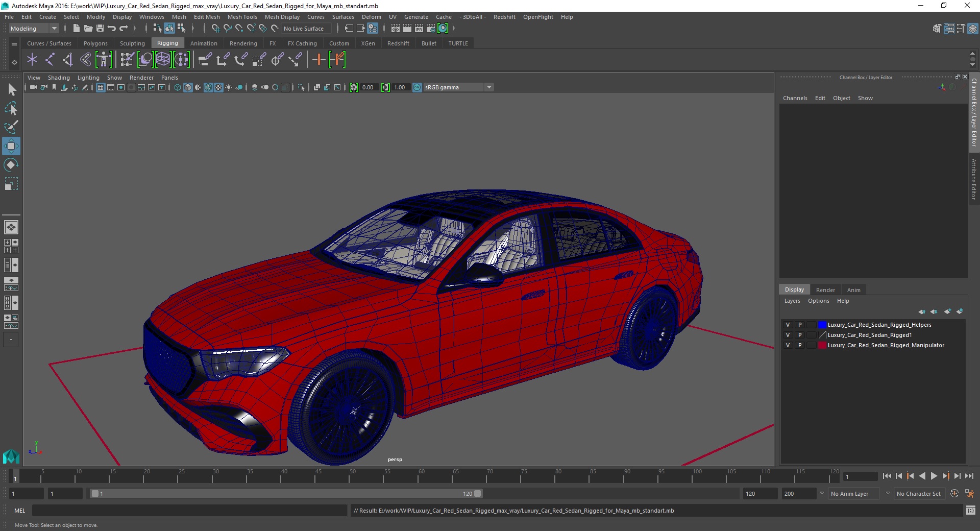Viewport: 980px width, 531px height.
Task: Click the New scene icon
Action: (x=76, y=29)
